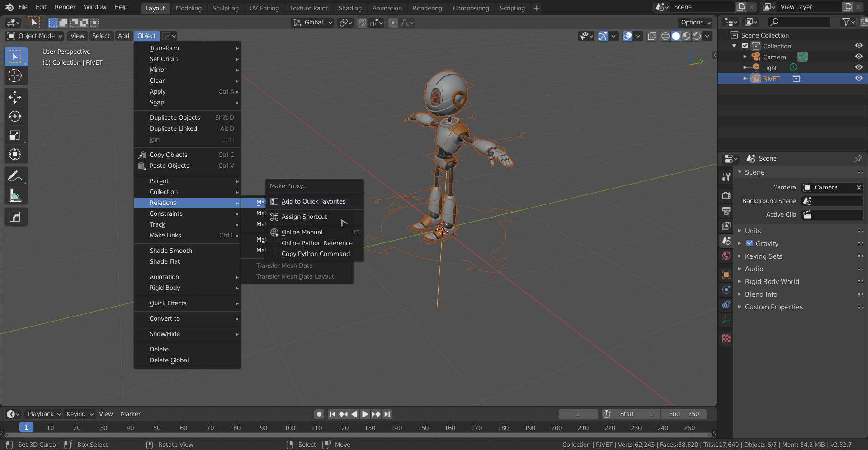Click the Options button in header

[695, 22]
